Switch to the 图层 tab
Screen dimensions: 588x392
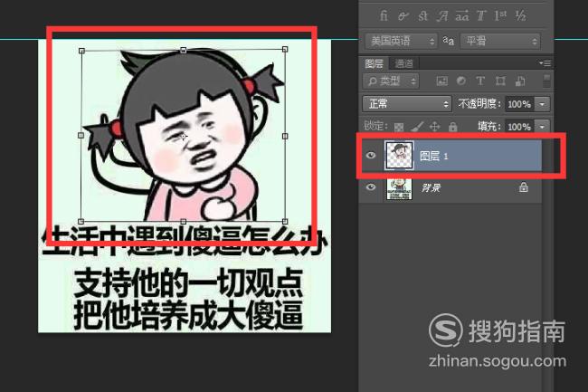pyautogui.click(x=374, y=63)
